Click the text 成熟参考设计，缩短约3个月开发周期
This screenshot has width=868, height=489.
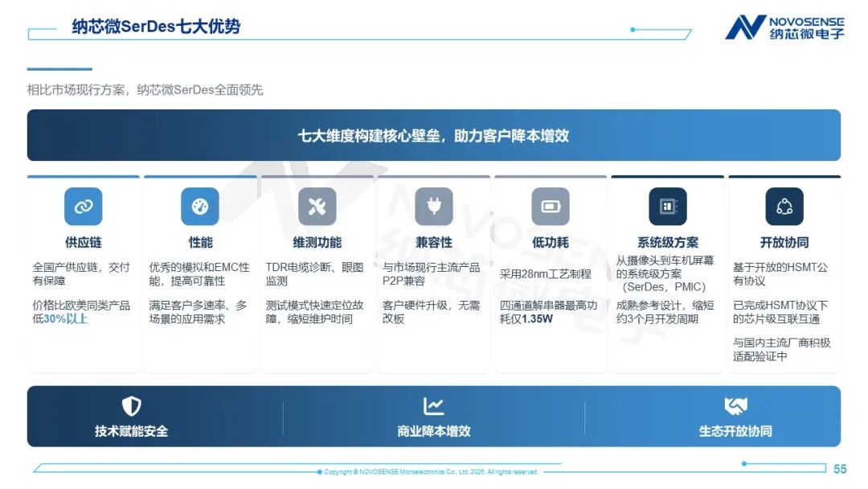[665, 312]
